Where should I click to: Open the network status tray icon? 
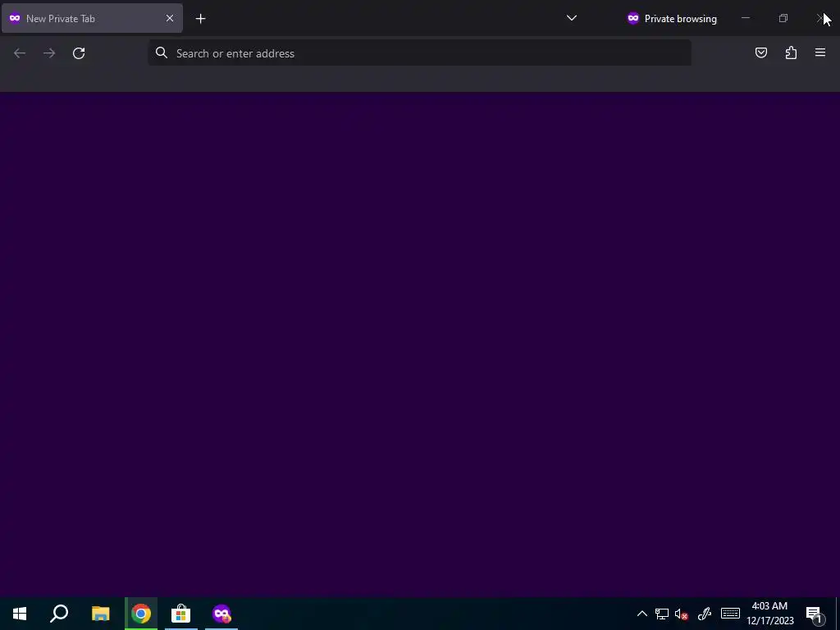(x=662, y=614)
